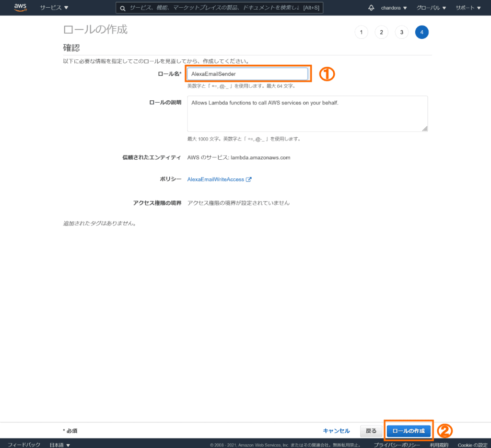Open the 利用規約 terms link
The image size is (491, 448).
click(439, 445)
